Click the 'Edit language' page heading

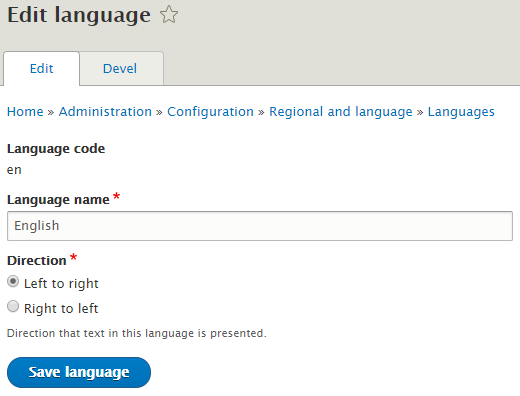tap(79, 15)
